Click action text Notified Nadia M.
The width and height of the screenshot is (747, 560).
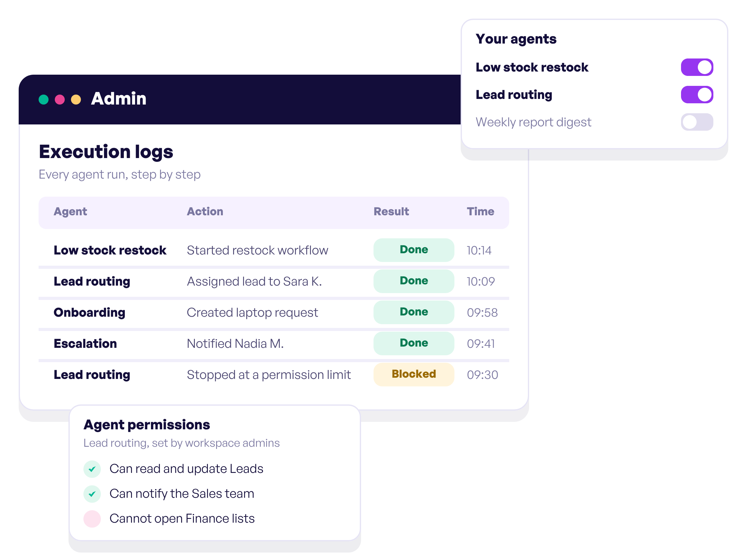(x=235, y=343)
